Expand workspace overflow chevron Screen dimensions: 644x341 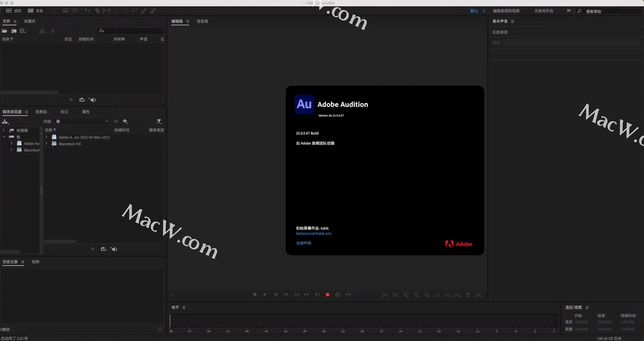pos(569,11)
